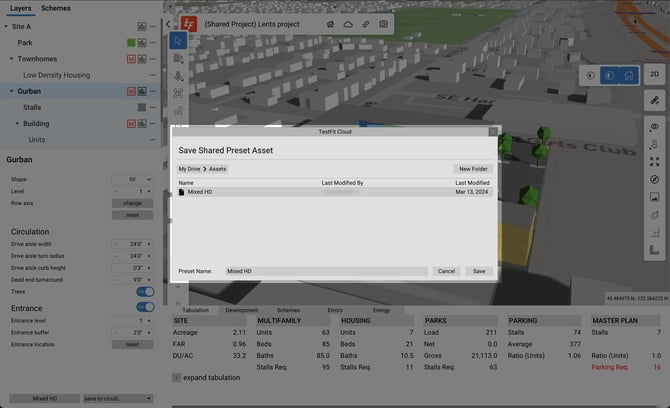Open the TestFit red logo menu
The image size is (670, 408).
[189, 24]
